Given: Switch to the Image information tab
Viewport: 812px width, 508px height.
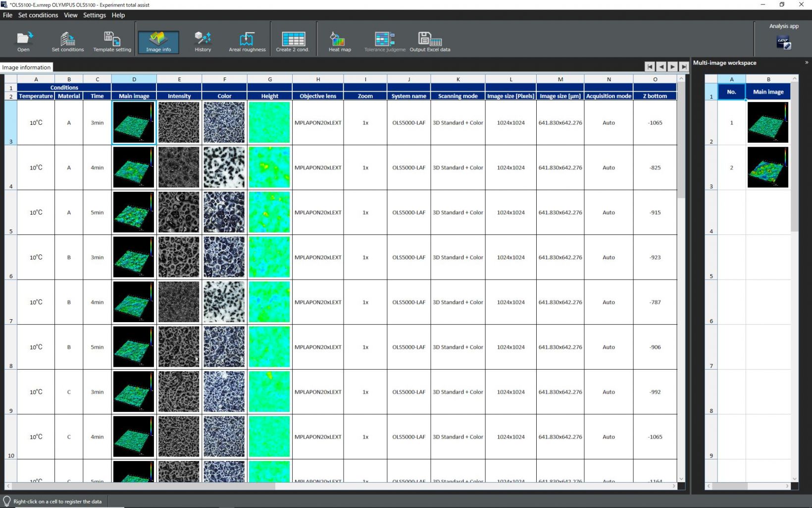Looking at the screenshot, I should click(26, 67).
